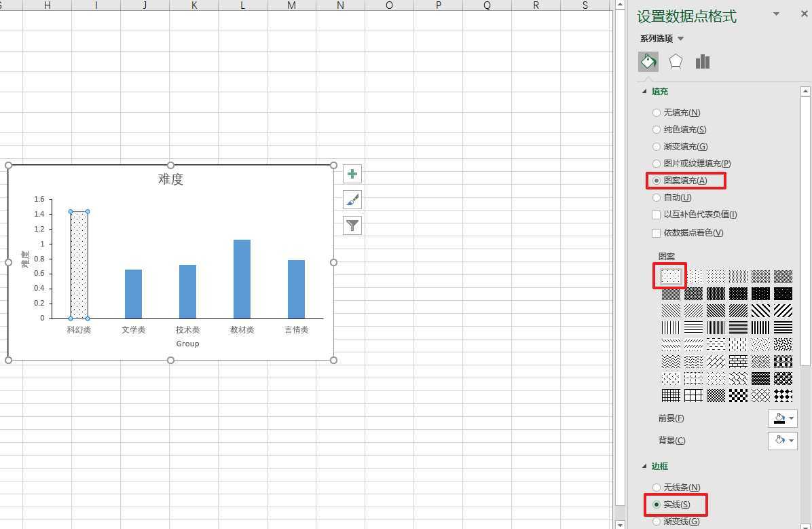Image resolution: width=812 pixels, height=529 pixels.
Task: Click the Chart Styles paintbrush button
Action: pos(352,200)
